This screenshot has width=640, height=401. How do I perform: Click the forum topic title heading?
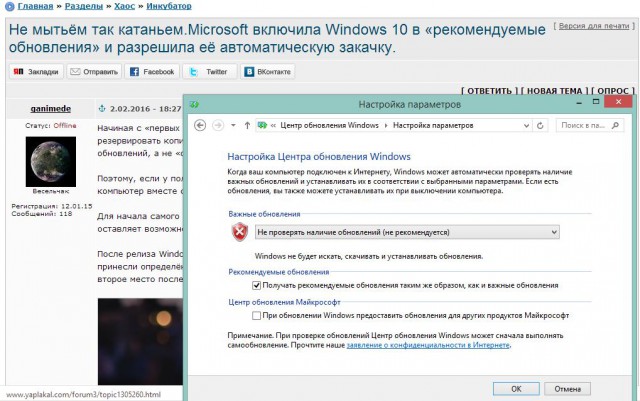click(277, 38)
